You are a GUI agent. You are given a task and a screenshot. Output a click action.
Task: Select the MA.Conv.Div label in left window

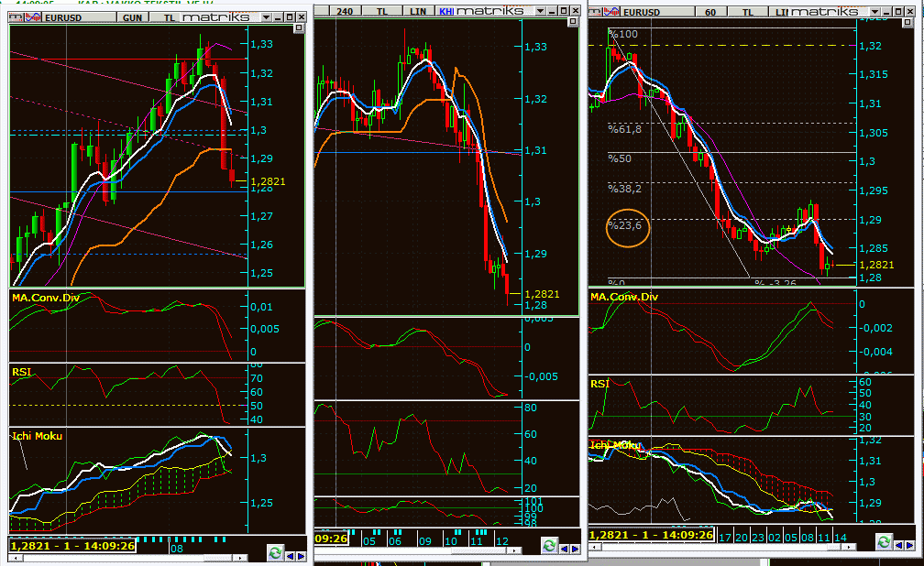pyautogui.click(x=46, y=298)
